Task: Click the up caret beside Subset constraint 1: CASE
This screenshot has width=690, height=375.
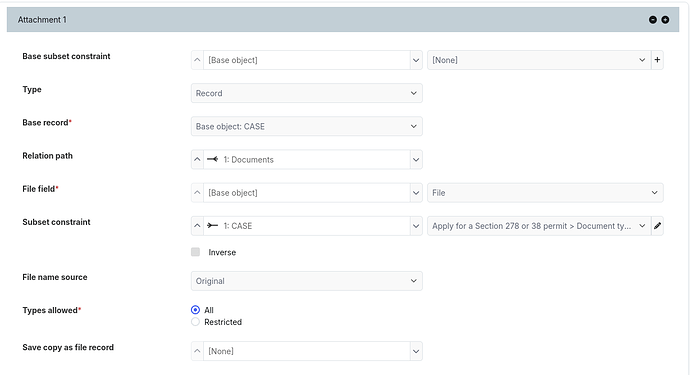Action: click(197, 226)
